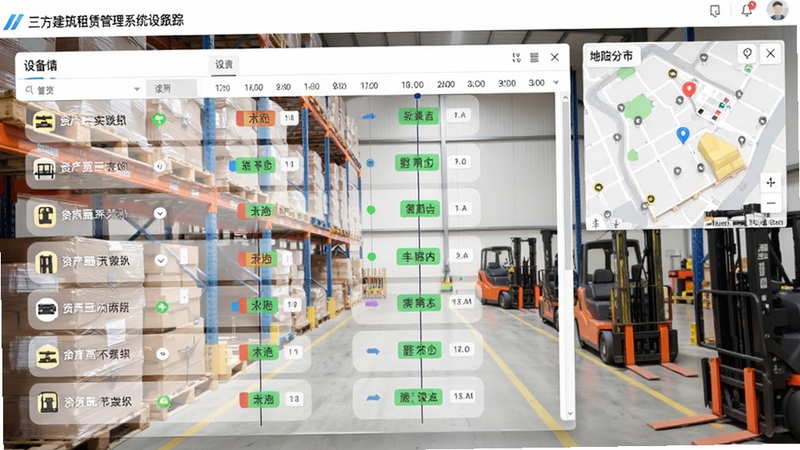Toggle the green status indicator in the seventh asset row
The width and height of the screenshot is (800, 450).
point(164,402)
